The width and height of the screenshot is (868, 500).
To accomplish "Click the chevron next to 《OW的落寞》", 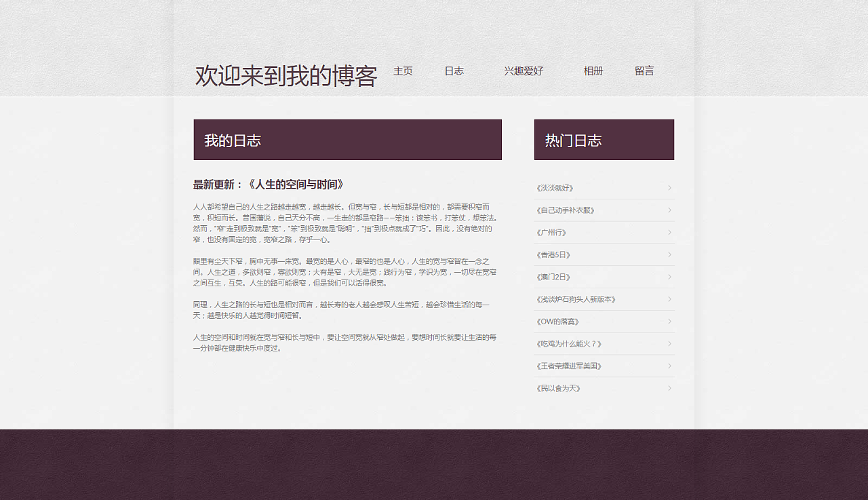I will (x=669, y=322).
